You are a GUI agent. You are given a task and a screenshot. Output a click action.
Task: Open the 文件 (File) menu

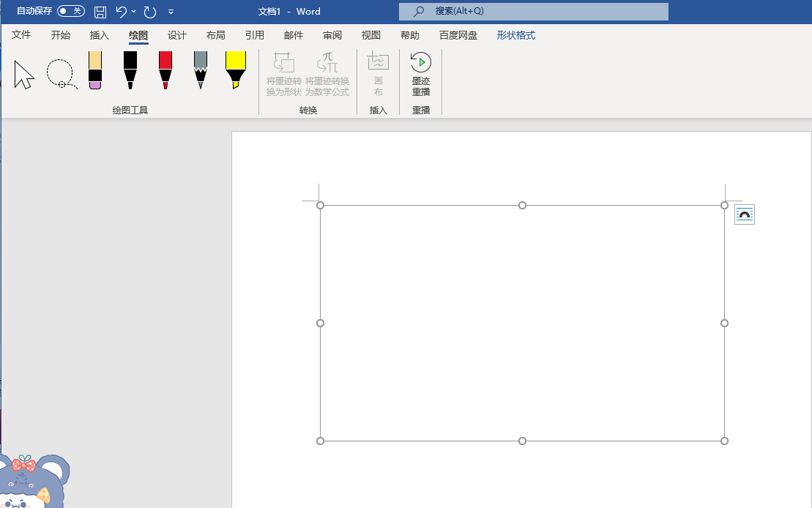click(x=21, y=35)
